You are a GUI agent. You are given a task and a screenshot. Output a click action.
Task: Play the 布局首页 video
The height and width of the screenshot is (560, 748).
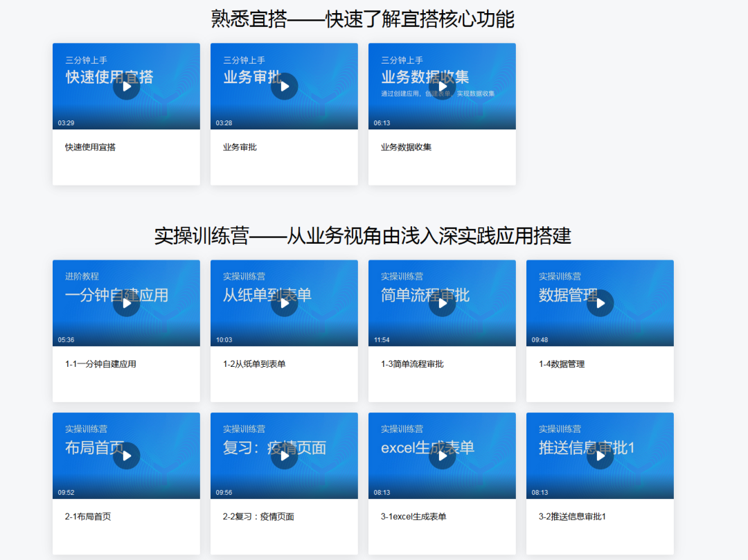(127, 455)
